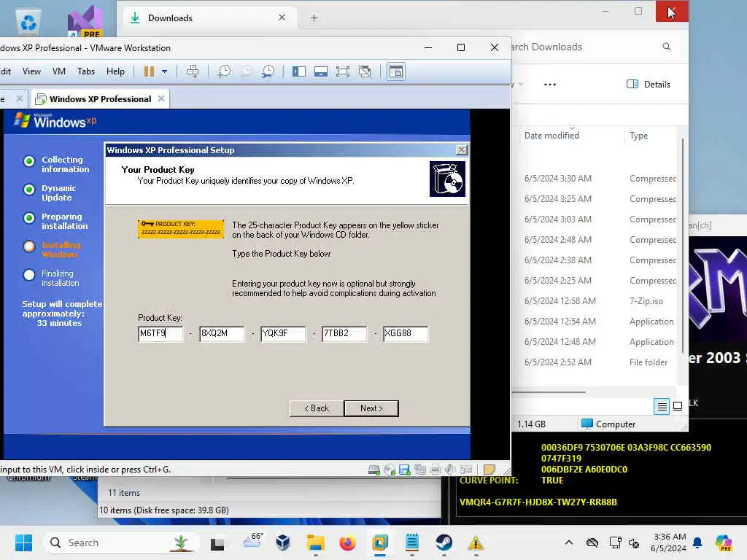Open File Explorer from the taskbar
This screenshot has width=747, height=560.
[315, 542]
